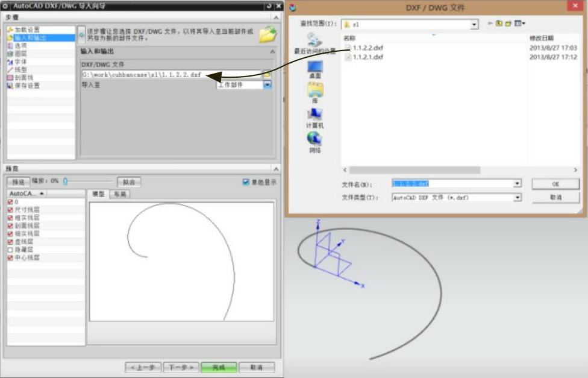The image size is (588, 378).
Task: Click the gear icon in the wizard title bar
Action: pos(5,5)
